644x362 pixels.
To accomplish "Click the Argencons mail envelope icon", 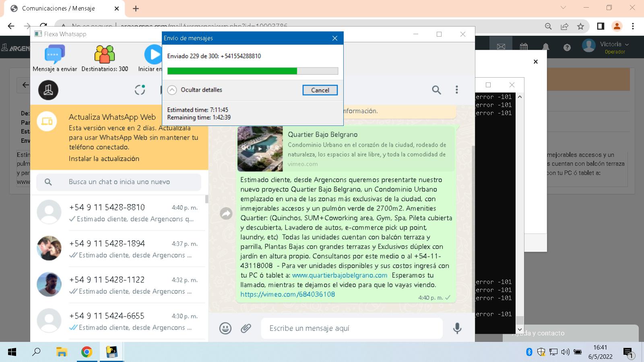I will [501, 47].
